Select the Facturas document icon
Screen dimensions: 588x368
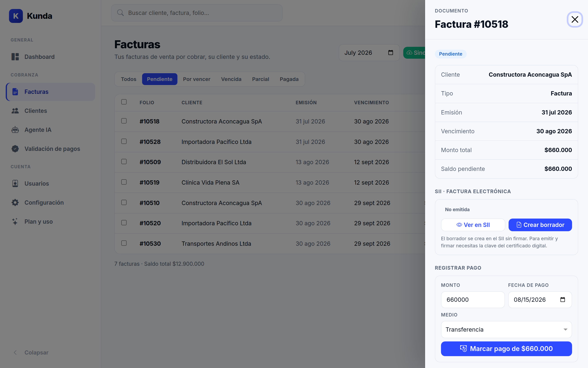click(x=15, y=92)
